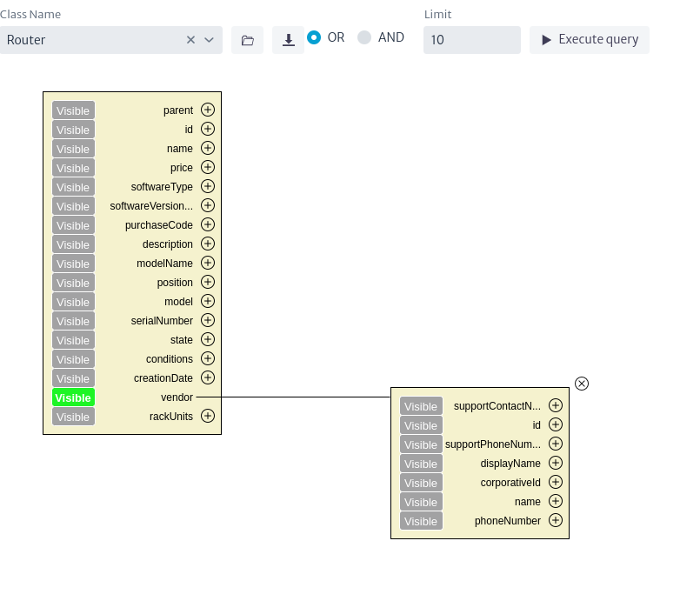Add filter for serialNumber attribute
This screenshot has height=601, width=700.
[x=208, y=320]
